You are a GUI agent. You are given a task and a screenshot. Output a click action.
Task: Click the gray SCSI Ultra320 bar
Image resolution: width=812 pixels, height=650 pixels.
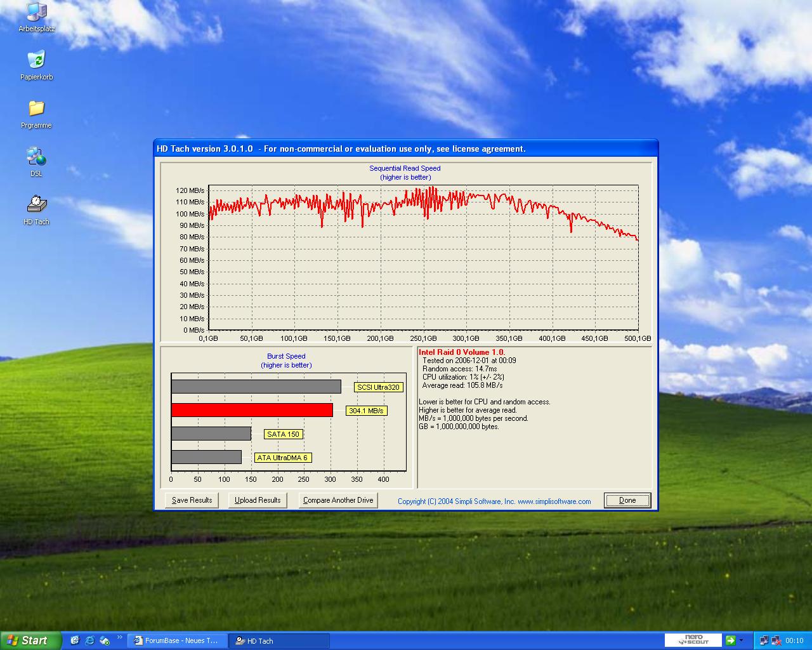(256, 387)
